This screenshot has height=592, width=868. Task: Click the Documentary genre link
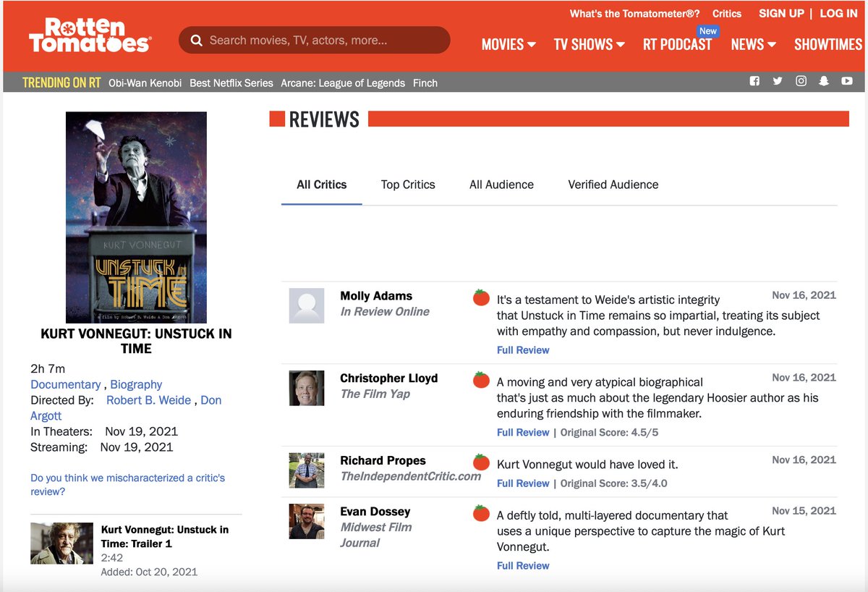66,384
